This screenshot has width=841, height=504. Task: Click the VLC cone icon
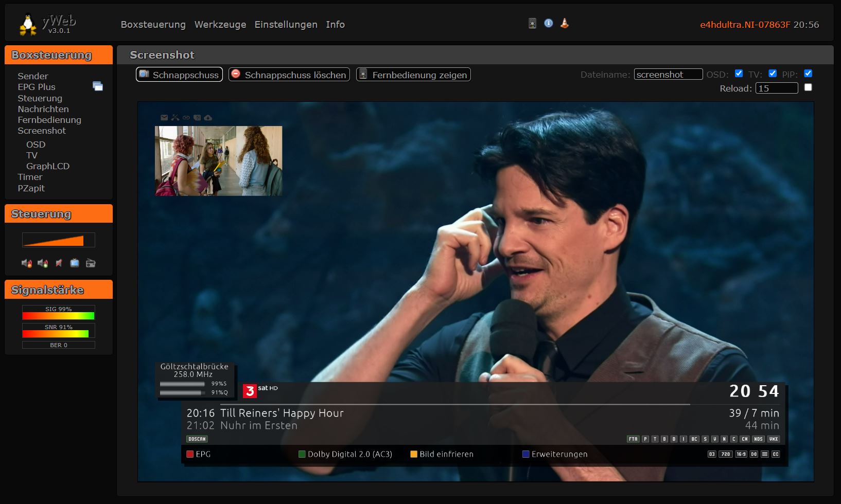pos(565,23)
